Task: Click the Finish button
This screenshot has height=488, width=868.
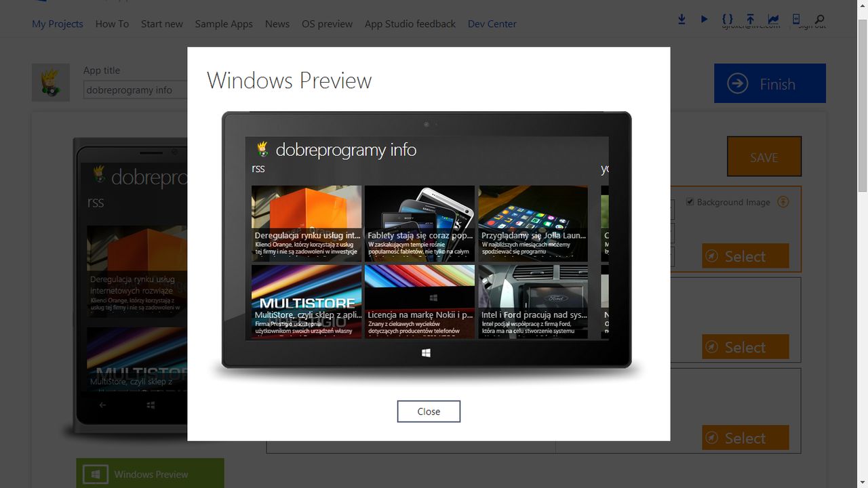Action: tap(770, 83)
